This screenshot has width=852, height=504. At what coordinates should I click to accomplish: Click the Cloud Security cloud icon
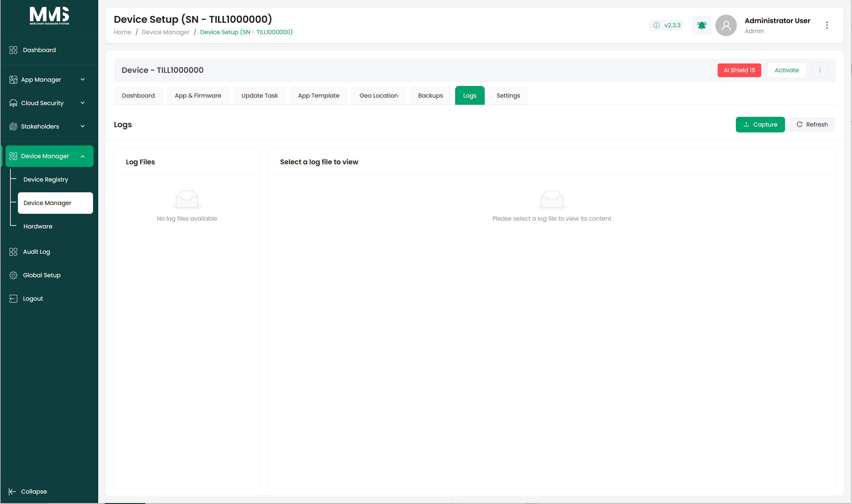tap(13, 103)
